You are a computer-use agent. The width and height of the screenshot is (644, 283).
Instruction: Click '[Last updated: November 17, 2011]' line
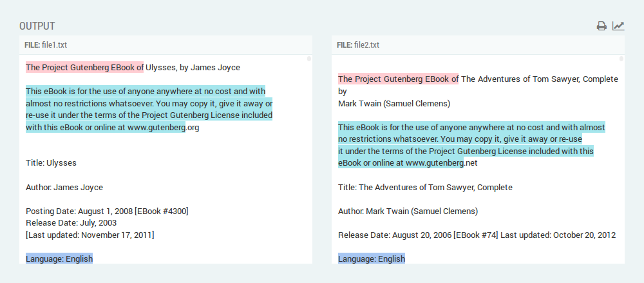[x=90, y=235]
